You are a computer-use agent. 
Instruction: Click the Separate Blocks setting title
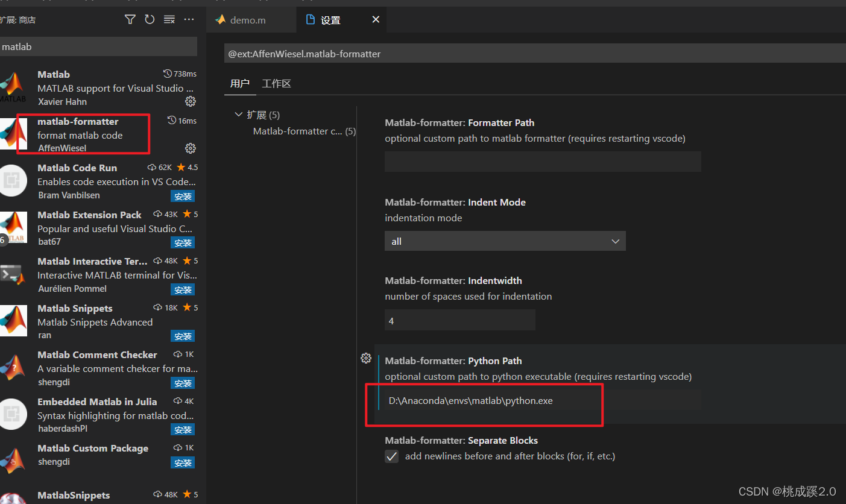[461, 440]
